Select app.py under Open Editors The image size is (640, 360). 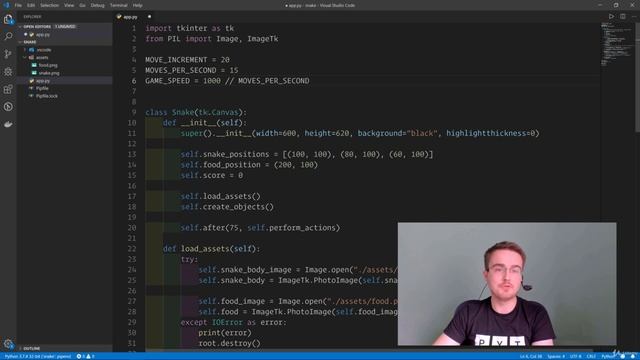[x=42, y=35]
